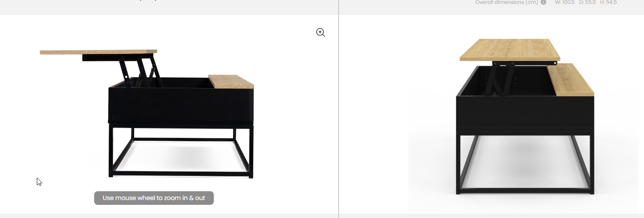Click the 'Use mouse wheel to zoom' hint
Viewport: 644px width, 218px height.
[154, 198]
